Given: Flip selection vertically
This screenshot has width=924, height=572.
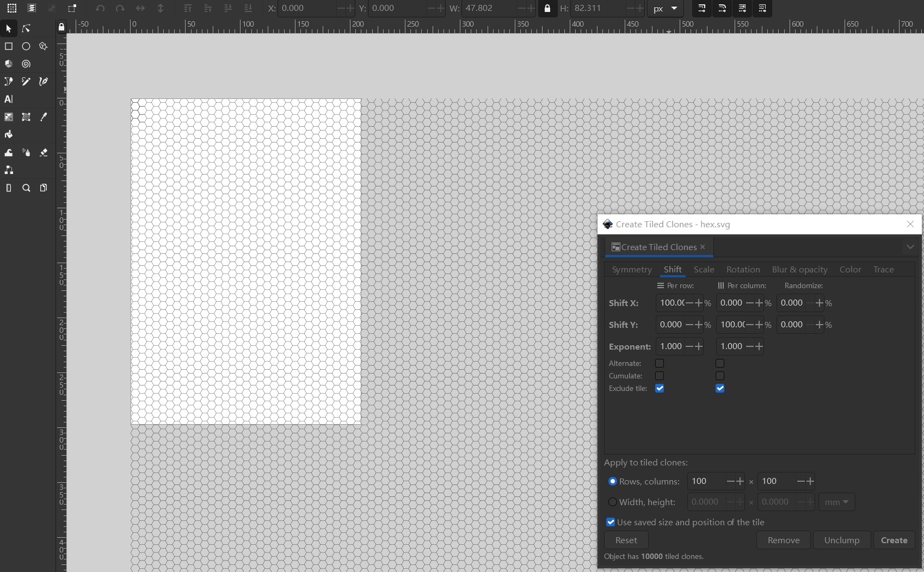Looking at the screenshot, I should click(x=161, y=8).
